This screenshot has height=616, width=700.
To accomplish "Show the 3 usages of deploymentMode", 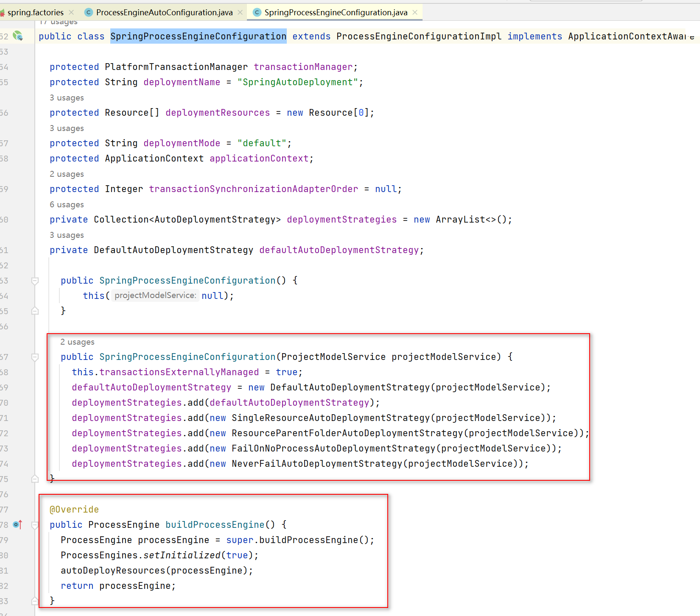I will tap(67, 128).
